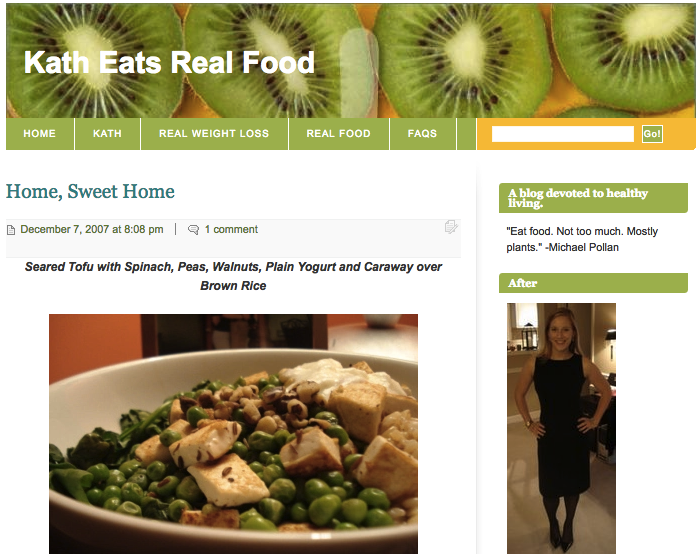
Task: Go to REAL WEIGHT LOSS page
Action: [214, 133]
